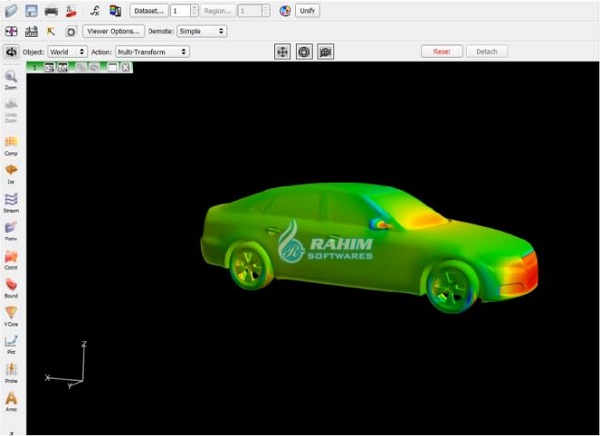Screen dimensions: 600x436
Task: Click the Probe tool icon
Action: (11, 370)
